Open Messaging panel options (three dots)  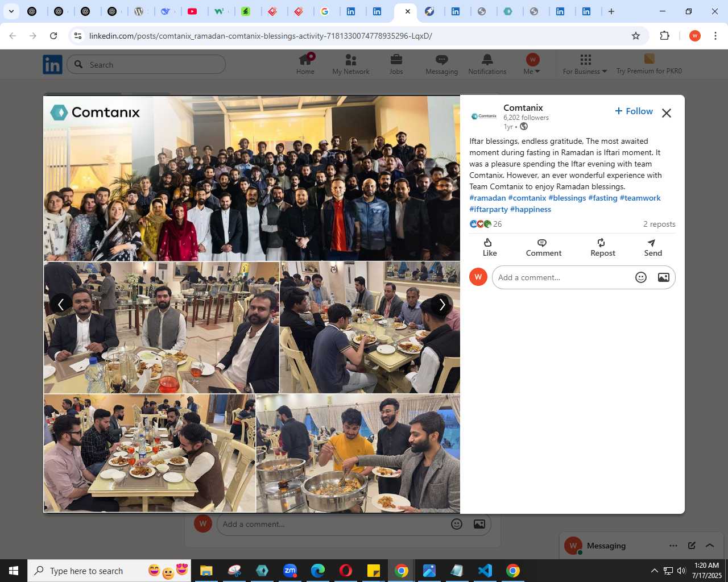[x=673, y=546]
